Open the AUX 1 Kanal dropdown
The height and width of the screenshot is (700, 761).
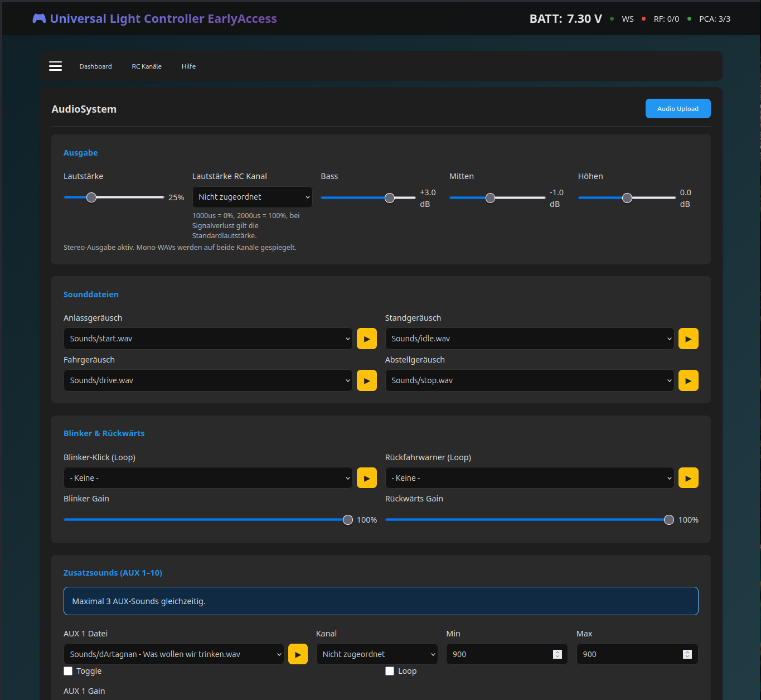point(377,654)
